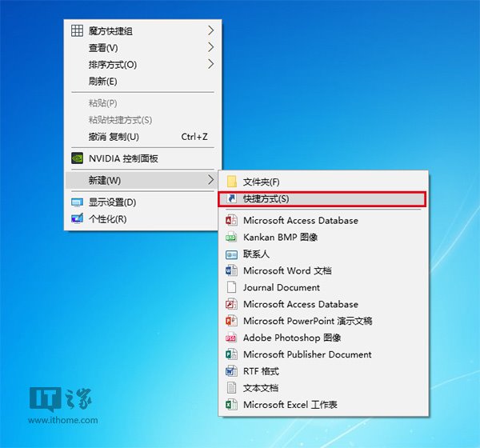Select RTF 格式 in the submenu
480x448 pixels.
[x=323, y=371]
